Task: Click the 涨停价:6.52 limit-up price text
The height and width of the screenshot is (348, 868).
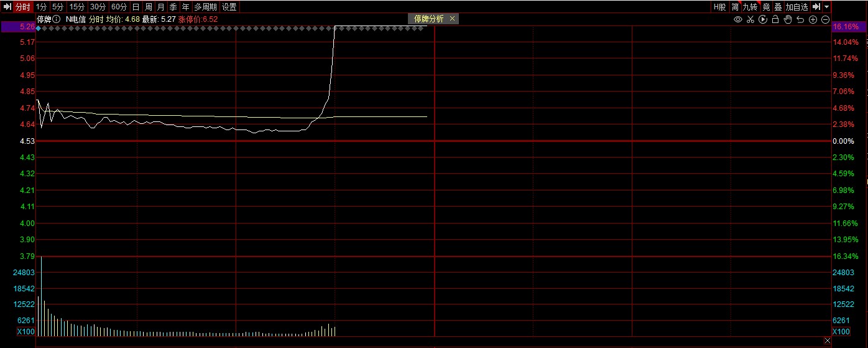Action: [198, 19]
